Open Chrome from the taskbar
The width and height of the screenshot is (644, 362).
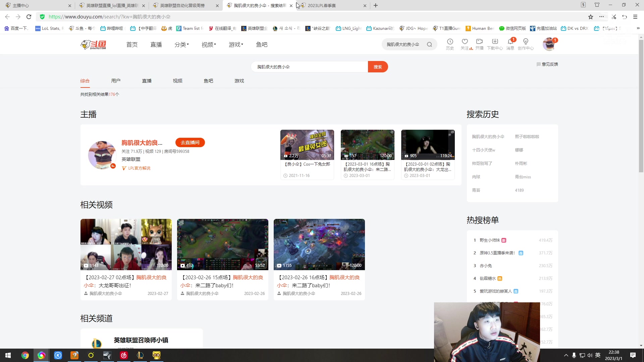[x=25, y=355]
